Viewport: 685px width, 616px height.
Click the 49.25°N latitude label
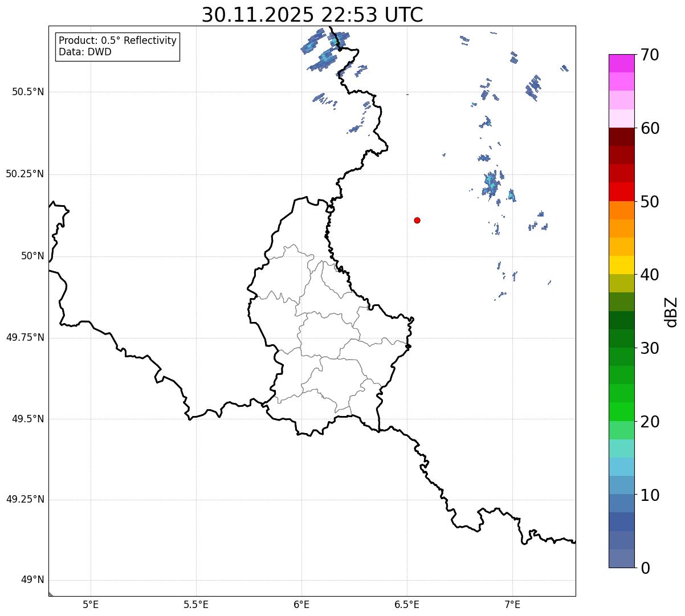[x=25, y=499]
